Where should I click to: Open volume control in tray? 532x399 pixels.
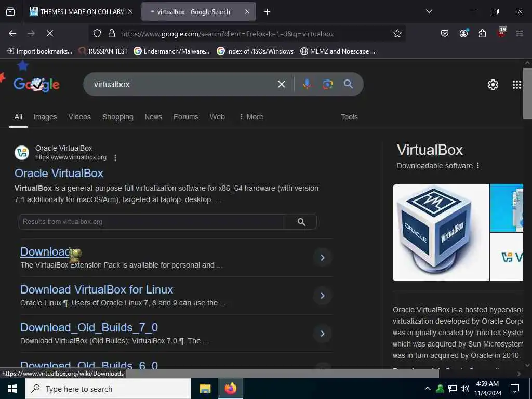(465, 389)
